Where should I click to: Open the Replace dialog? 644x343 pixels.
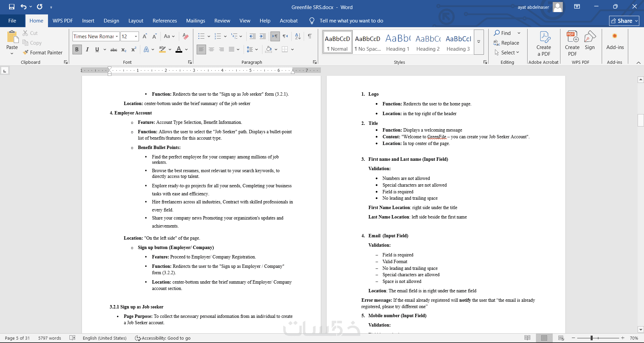[x=506, y=43]
